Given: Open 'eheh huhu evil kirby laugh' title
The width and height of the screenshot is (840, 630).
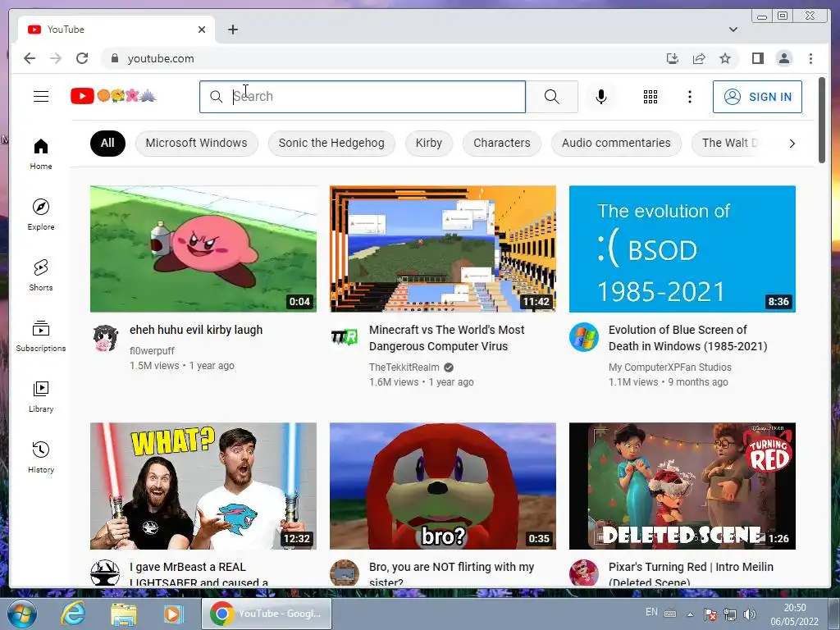Looking at the screenshot, I should [196, 330].
